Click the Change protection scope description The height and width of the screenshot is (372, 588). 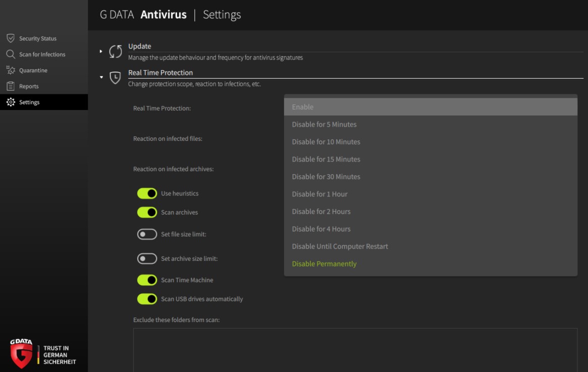coord(194,84)
